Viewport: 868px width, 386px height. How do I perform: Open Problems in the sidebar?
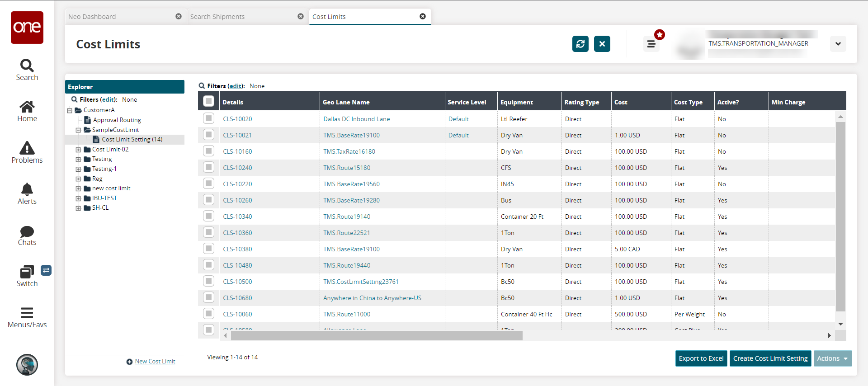tap(27, 152)
